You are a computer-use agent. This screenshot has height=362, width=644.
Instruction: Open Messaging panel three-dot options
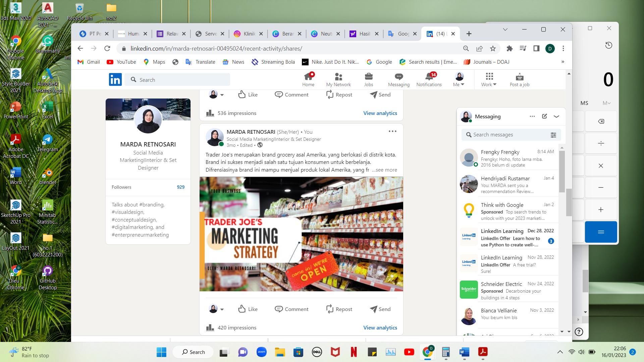click(x=532, y=116)
